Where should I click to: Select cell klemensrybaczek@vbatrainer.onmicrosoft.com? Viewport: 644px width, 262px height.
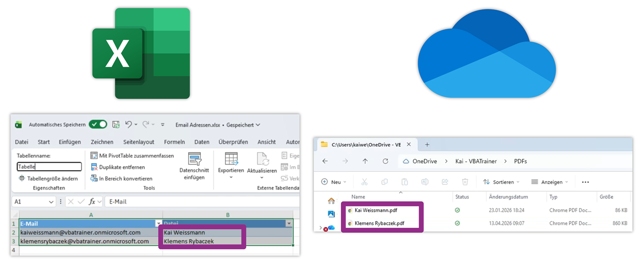pos(91,241)
